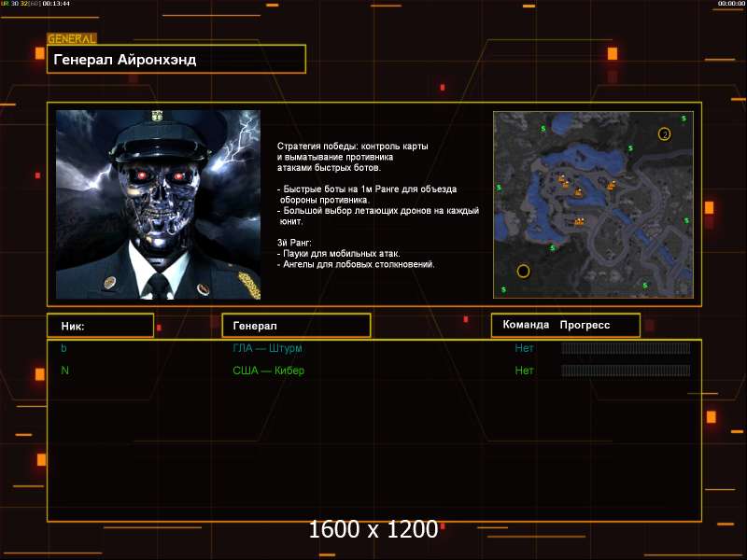Click the 'Прогресс' column header
Image resolution: width=747 pixels, height=560 pixels.
click(x=585, y=325)
